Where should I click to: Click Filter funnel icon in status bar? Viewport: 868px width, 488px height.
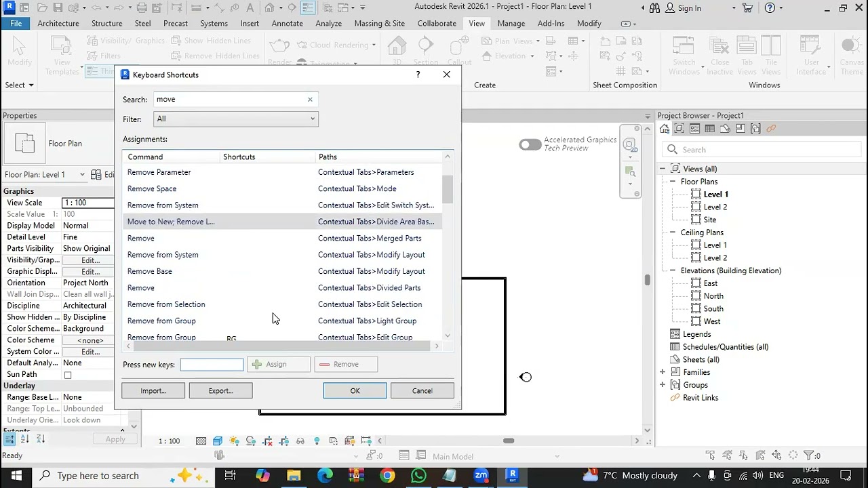point(808,455)
